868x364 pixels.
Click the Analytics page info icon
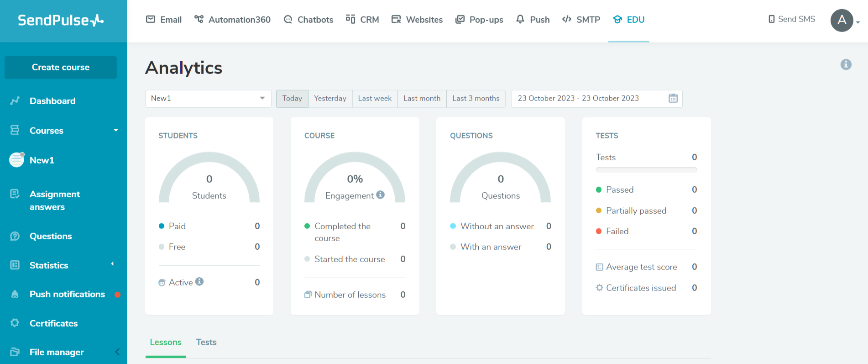[846, 64]
